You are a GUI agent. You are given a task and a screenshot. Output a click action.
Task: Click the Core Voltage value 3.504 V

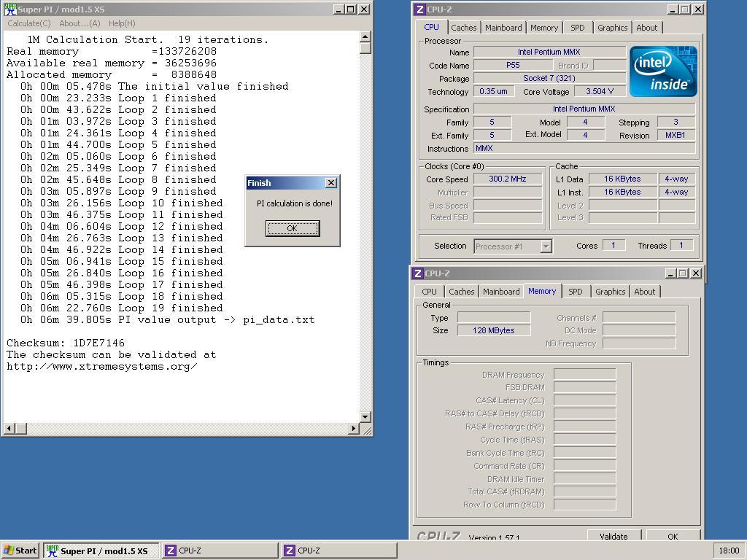point(600,91)
